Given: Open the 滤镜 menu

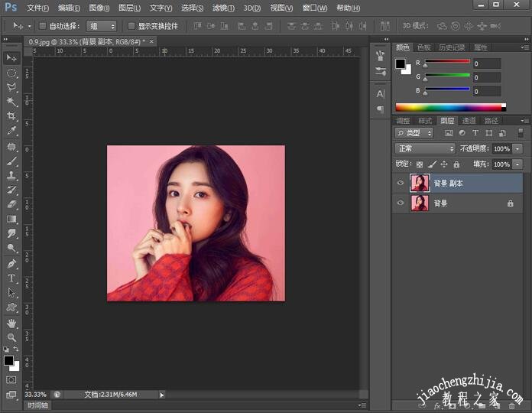Looking at the screenshot, I should [222, 8].
